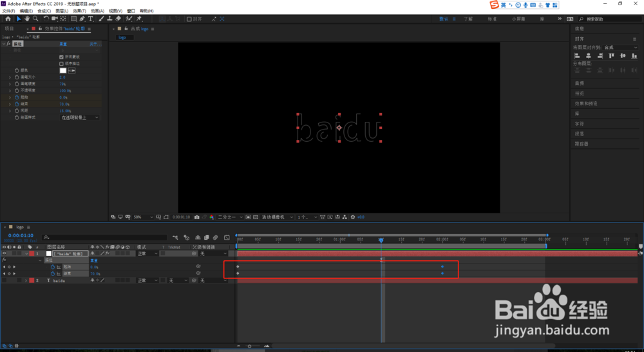Toggle motion blur icon in timeline header
The image size is (644, 352).
215,238
